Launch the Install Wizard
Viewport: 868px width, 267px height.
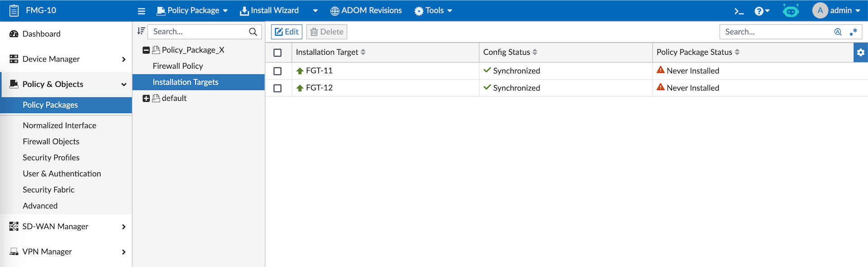point(269,11)
